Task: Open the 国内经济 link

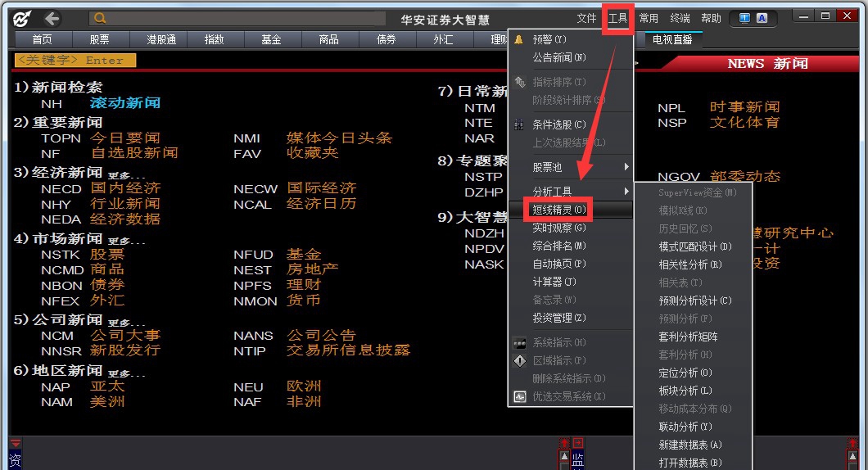Action: (125, 188)
